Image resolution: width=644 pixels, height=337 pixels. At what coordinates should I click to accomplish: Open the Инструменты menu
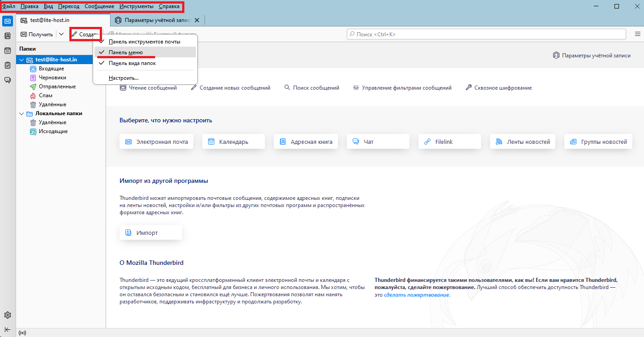(x=136, y=6)
